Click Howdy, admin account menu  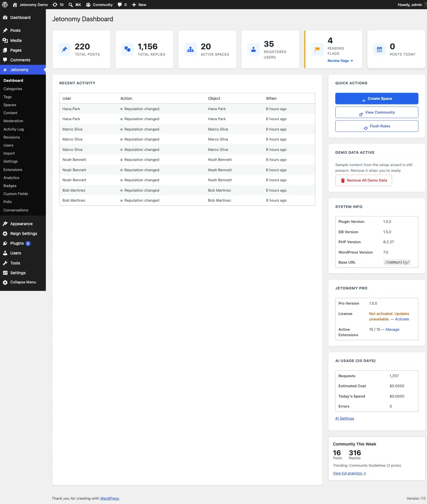pos(410,5)
